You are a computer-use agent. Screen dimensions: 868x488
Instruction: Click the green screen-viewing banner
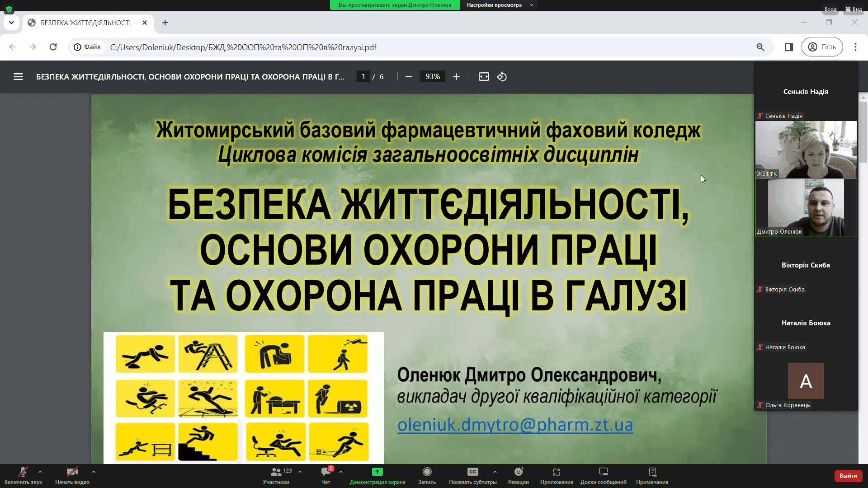tap(395, 5)
